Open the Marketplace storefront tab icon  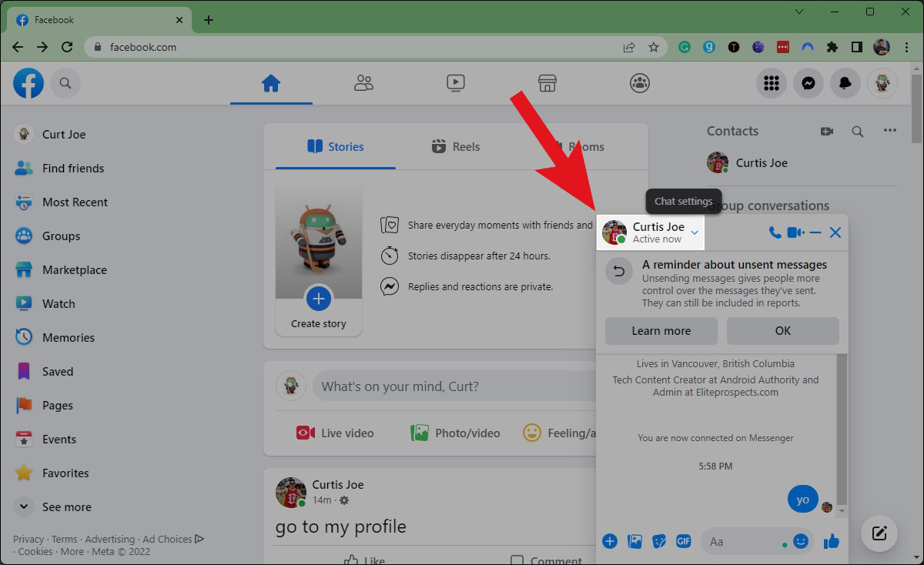pos(547,83)
